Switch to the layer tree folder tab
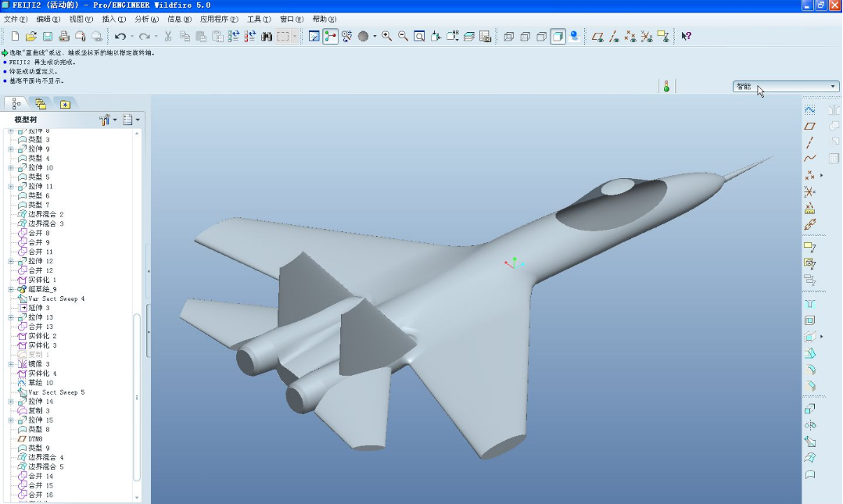This screenshot has height=504, width=843. 41,104
